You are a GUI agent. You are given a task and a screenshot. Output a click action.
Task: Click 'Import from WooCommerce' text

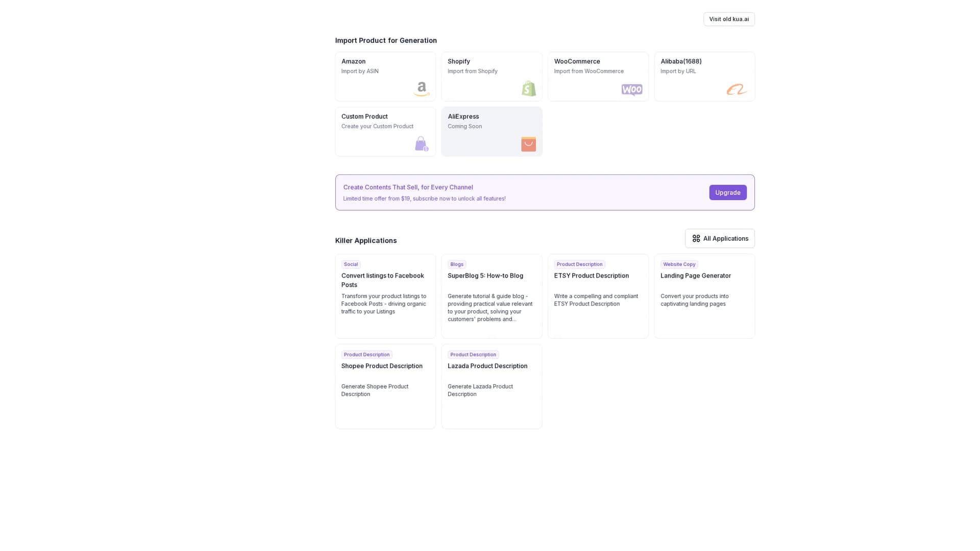click(x=589, y=71)
